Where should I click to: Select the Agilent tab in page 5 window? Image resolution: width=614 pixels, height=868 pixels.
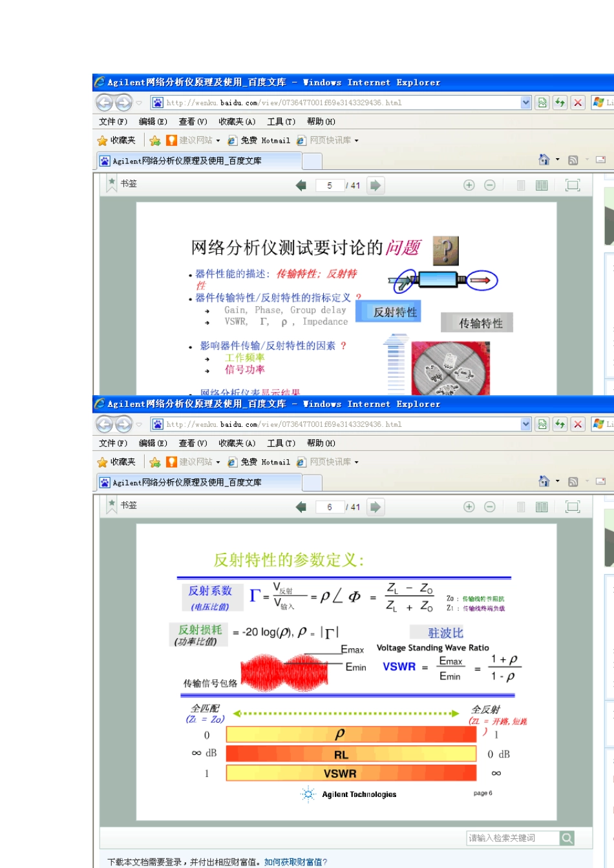pyautogui.click(x=199, y=161)
